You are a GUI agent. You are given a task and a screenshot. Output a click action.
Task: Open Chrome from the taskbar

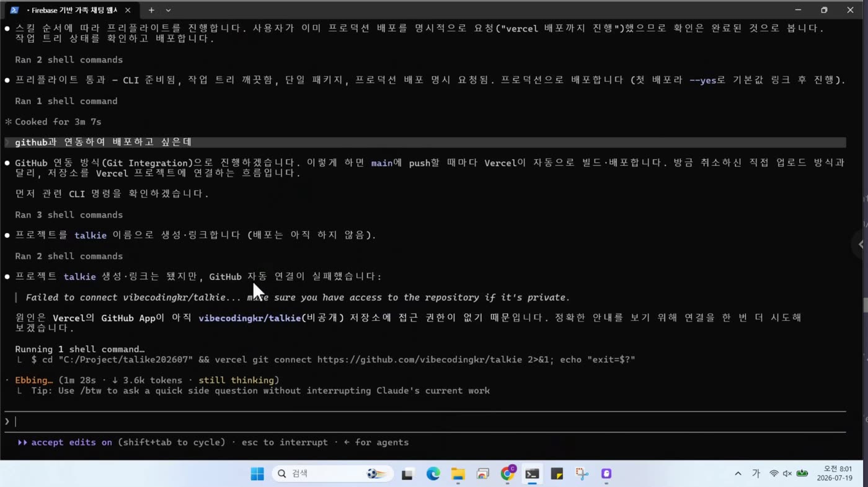(x=508, y=474)
